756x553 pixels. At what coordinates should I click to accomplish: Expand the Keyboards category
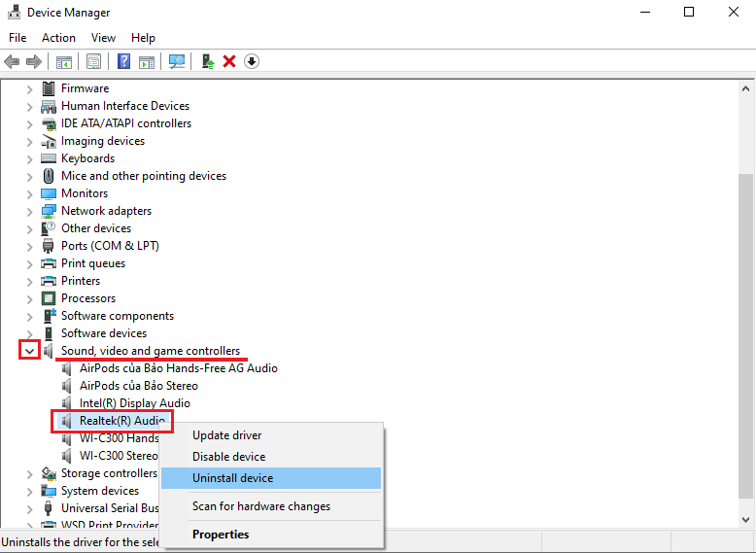click(29, 158)
